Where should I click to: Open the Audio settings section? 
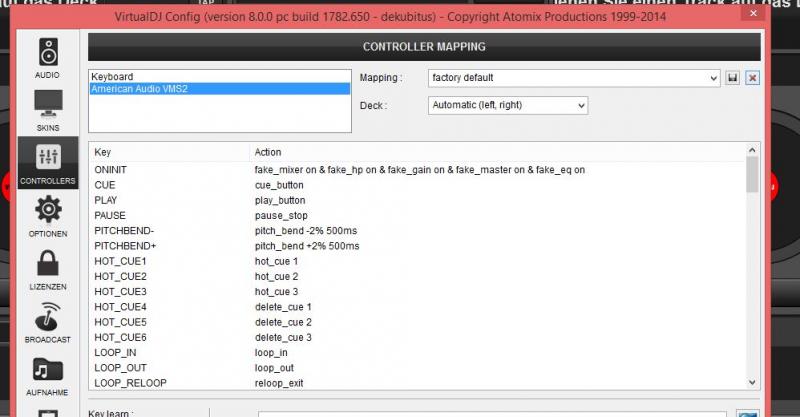48,58
